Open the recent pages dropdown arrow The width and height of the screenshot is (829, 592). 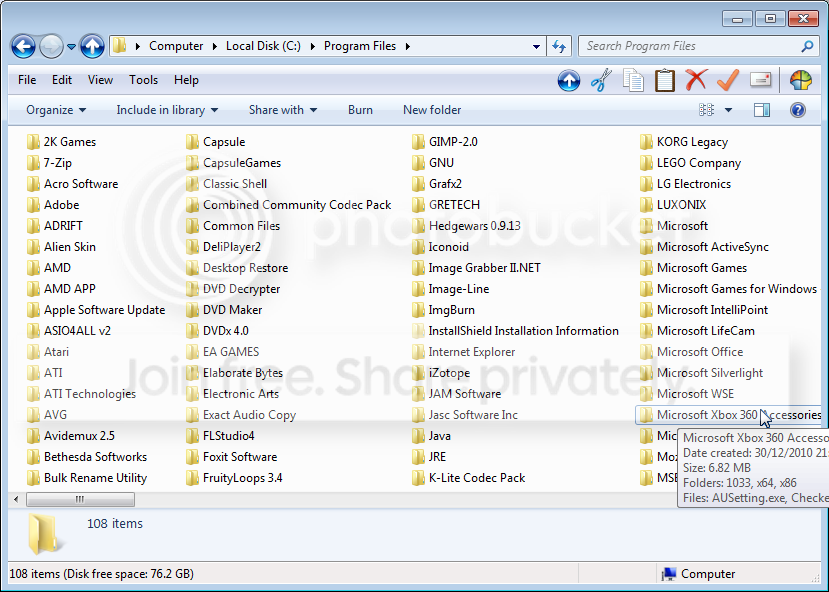pyautogui.click(x=71, y=47)
